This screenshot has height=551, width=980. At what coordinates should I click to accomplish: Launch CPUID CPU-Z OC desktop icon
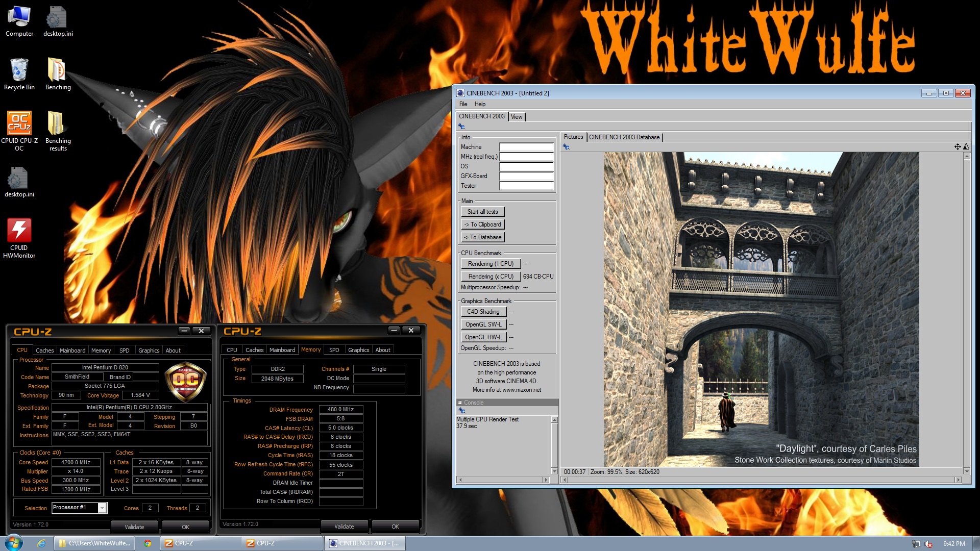click(19, 132)
